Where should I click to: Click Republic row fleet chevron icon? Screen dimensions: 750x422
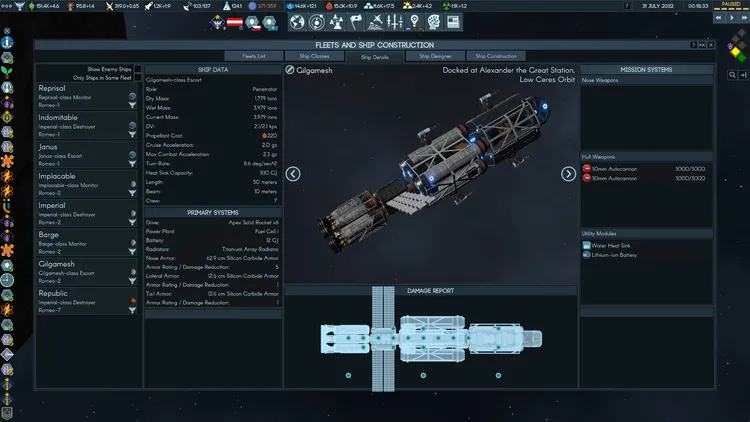(x=132, y=310)
